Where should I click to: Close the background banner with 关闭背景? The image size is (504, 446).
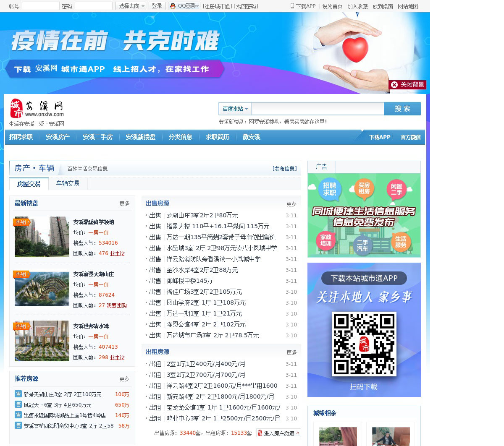(407, 85)
